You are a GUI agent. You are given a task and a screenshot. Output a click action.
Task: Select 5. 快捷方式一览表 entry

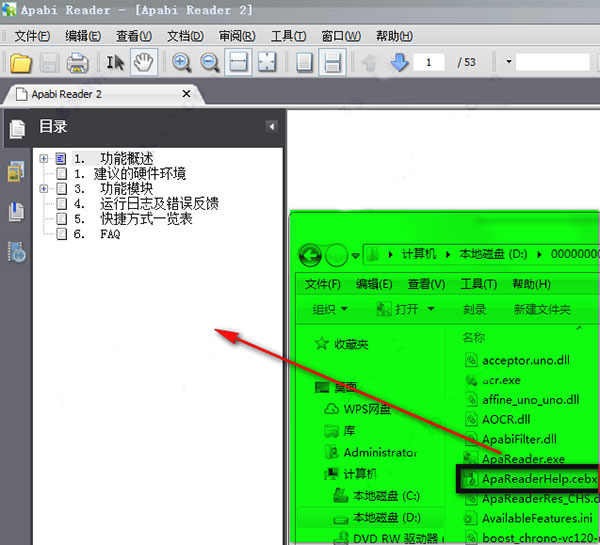pyautogui.click(x=133, y=219)
